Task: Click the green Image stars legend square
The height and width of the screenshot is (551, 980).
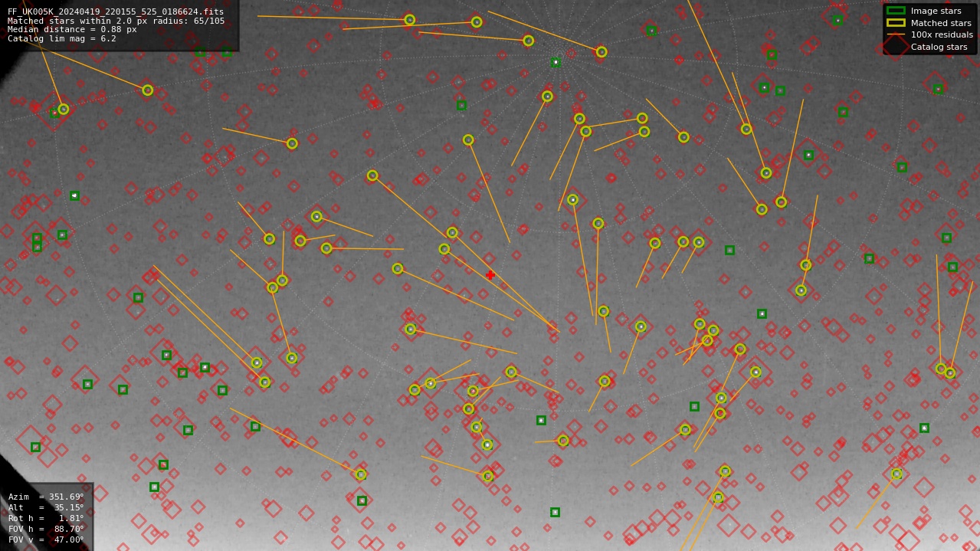Action: point(896,11)
